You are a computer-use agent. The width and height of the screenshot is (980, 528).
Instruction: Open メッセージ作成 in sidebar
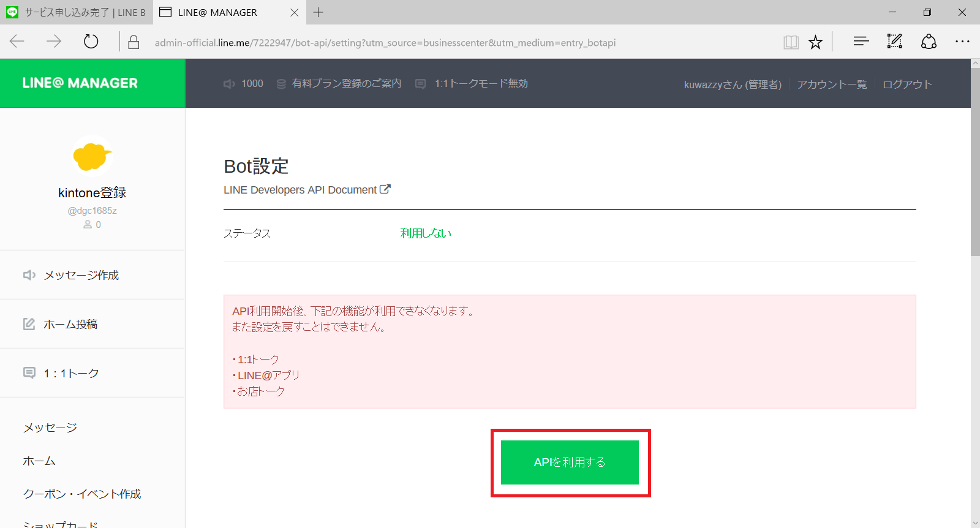pos(92,275)
